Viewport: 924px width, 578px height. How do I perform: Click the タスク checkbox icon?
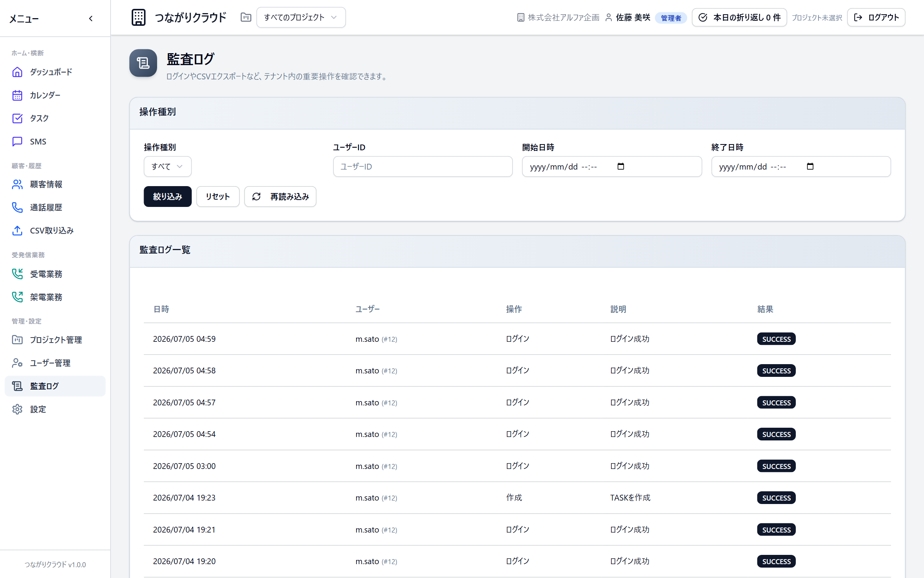pyautogui.click(x=17, y=118)
